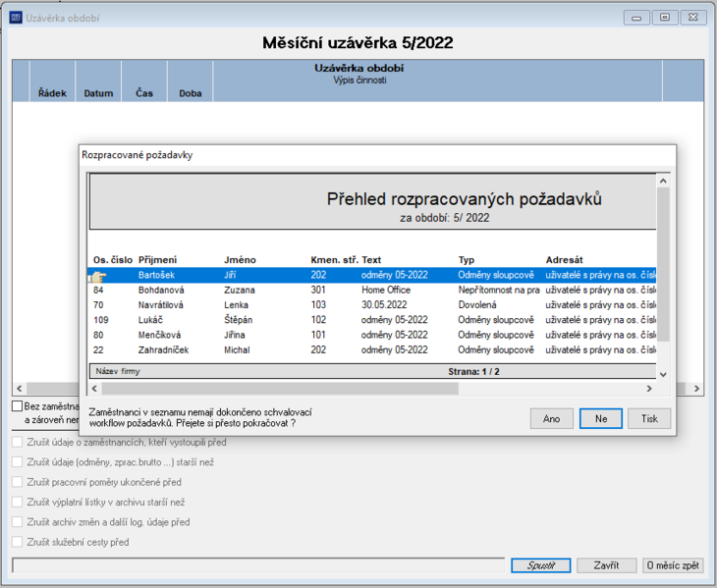Click the Spustit button
The width and height of the screenshot is (717, 588).
[541, 565]
